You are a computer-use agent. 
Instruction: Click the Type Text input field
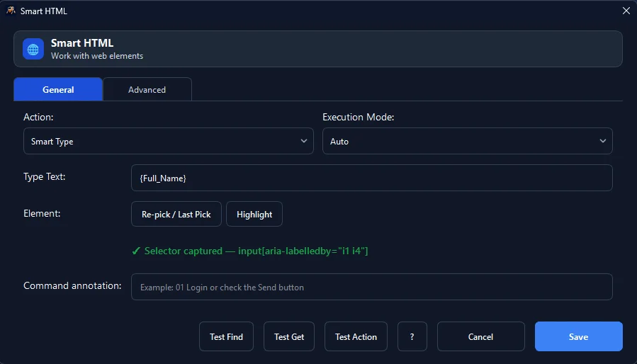372,178
